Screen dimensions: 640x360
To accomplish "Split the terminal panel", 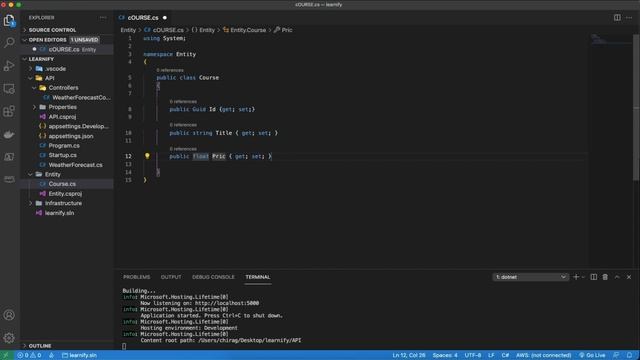I will (593, 277).
